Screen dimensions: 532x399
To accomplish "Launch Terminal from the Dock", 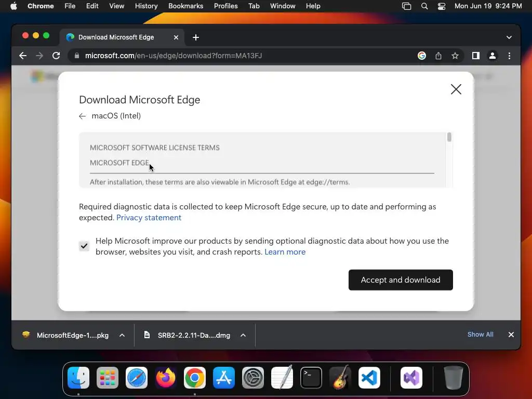I will point(311,378).
